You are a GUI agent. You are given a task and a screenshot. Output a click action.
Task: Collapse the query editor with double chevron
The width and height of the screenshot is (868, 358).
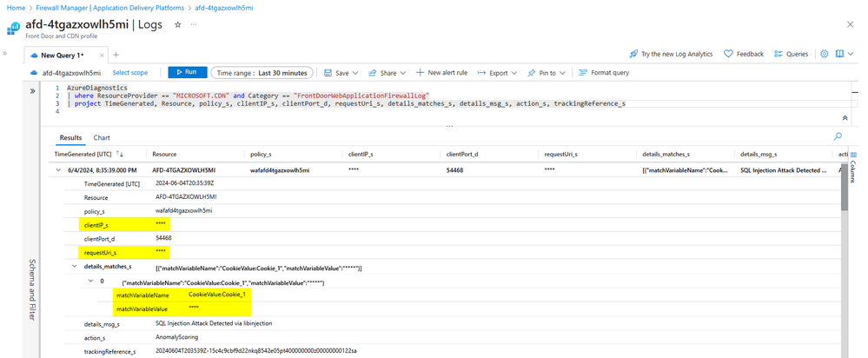point(845,118)
